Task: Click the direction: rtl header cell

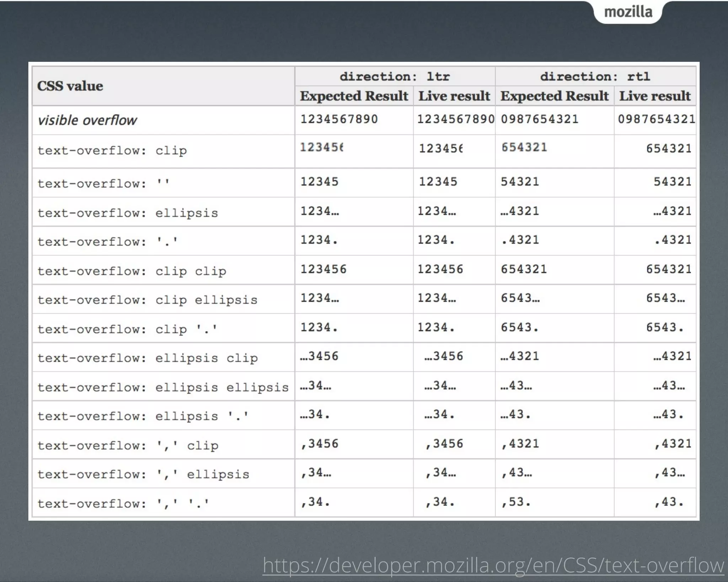Action: pyautogui.click(x=595, y=76)
